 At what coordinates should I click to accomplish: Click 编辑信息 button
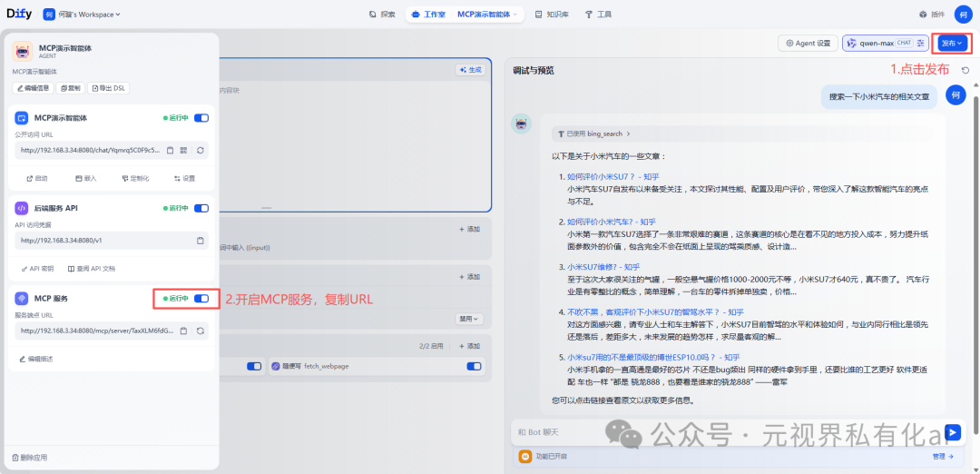tap(34, 88)
